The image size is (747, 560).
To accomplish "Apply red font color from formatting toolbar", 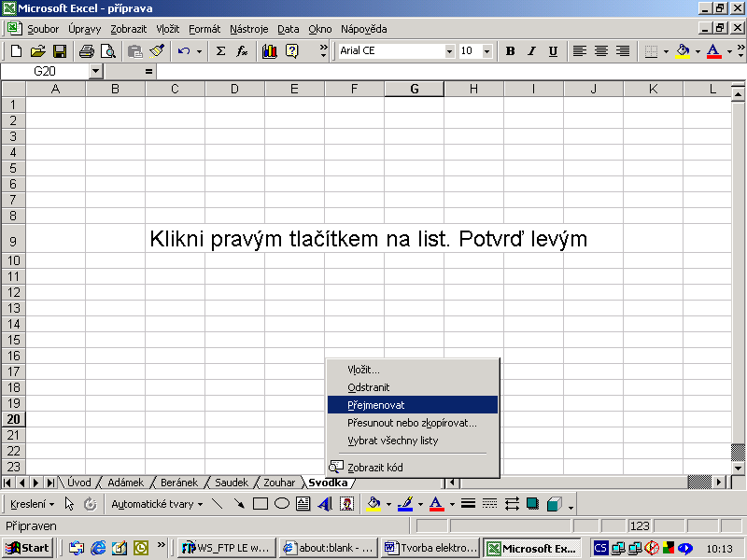I will click(713, 51).
